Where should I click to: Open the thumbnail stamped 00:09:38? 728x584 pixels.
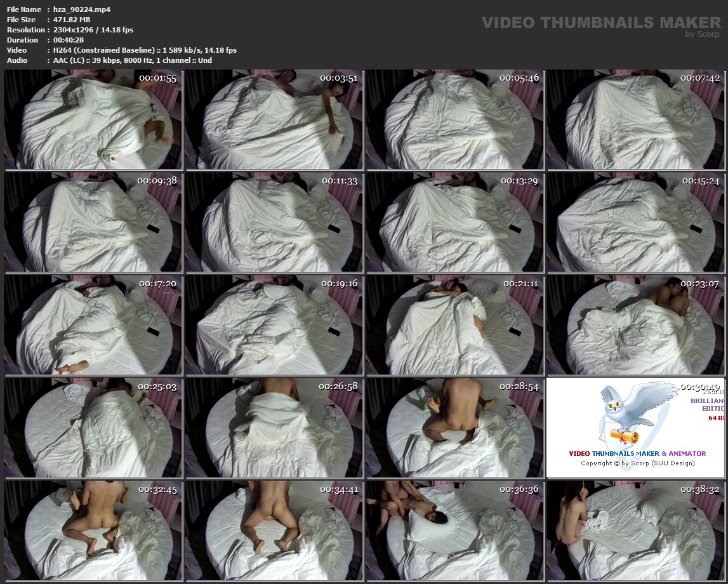(93, 222)
